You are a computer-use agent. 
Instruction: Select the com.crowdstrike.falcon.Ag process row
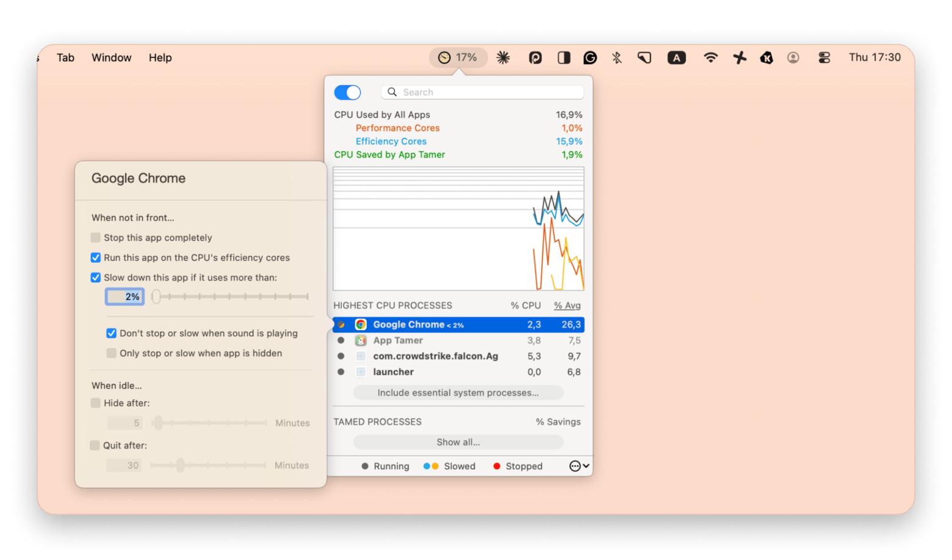[458, 356]
